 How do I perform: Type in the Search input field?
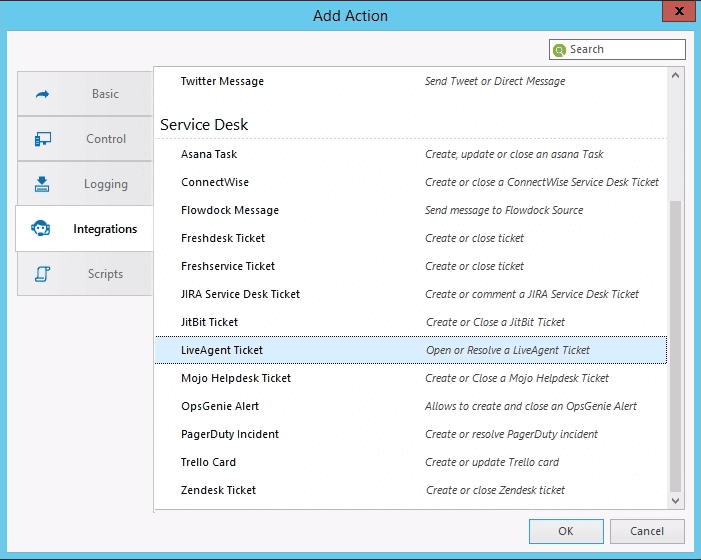pos(625,50)
